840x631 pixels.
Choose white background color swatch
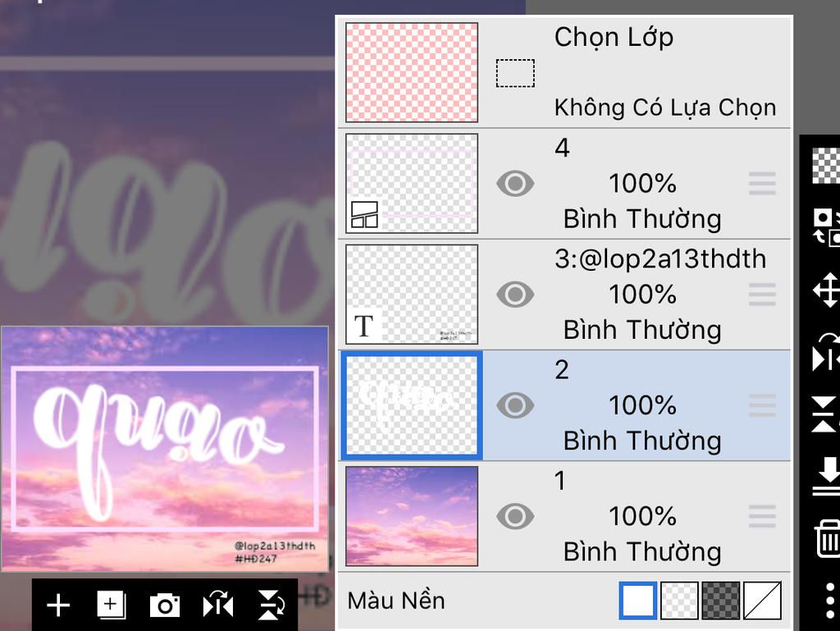coord(637,601)
